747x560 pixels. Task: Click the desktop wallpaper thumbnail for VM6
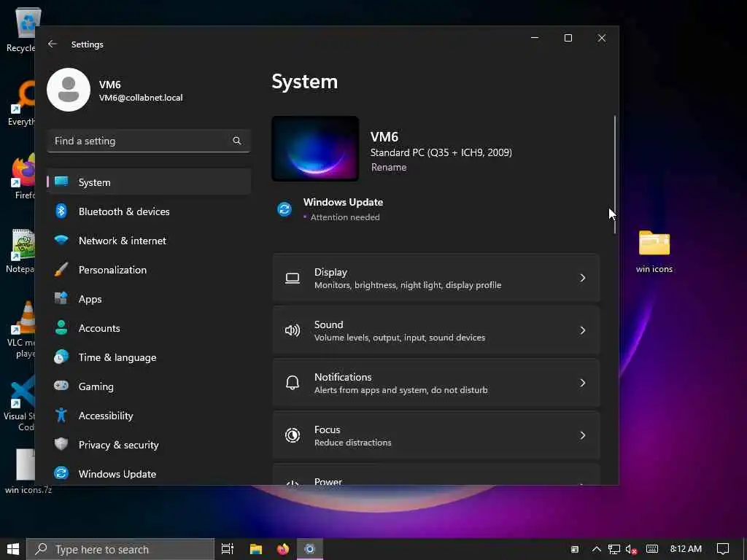click(315, 149)
